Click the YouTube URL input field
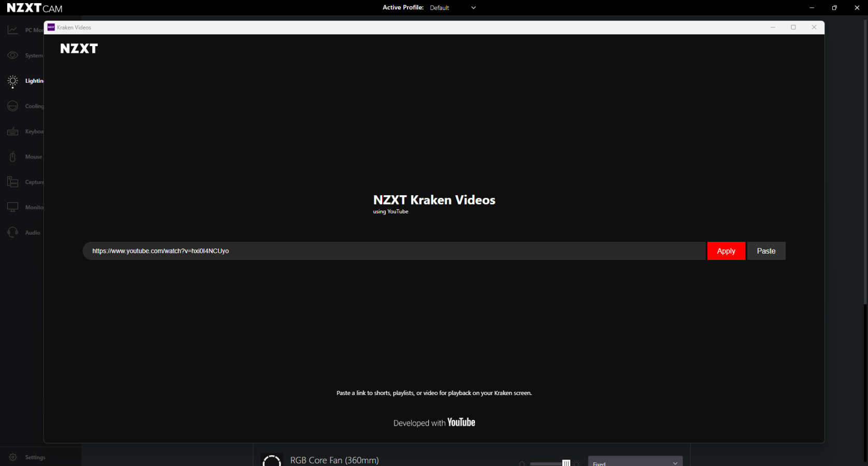Viewport: 868px width, 466px height. (x=394, y=251)
